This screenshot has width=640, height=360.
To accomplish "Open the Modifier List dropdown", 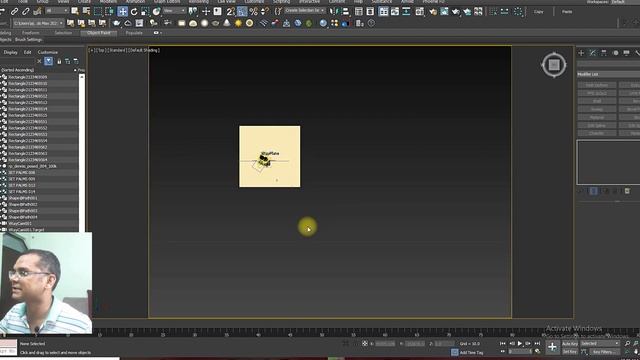I will 608,74.
